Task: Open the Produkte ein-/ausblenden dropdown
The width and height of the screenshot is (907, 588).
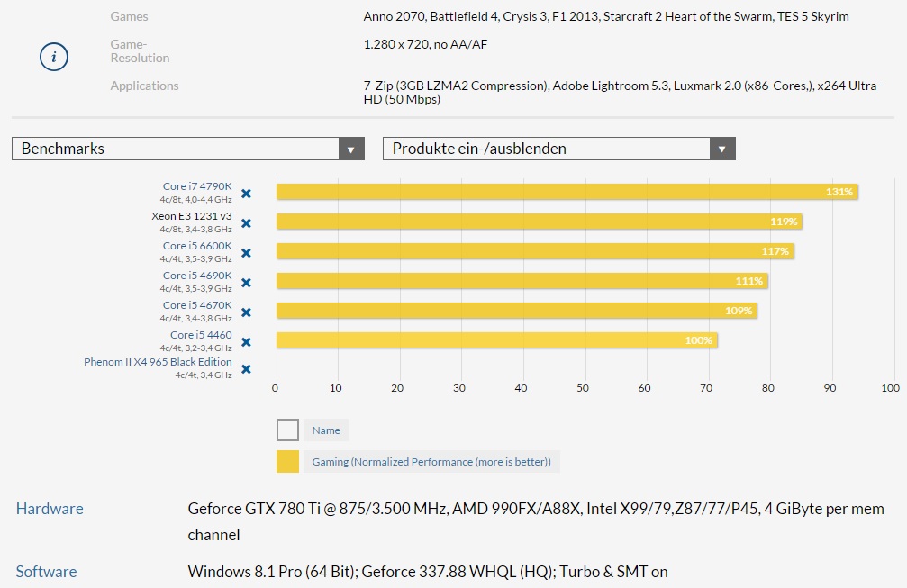Action: 558,149
